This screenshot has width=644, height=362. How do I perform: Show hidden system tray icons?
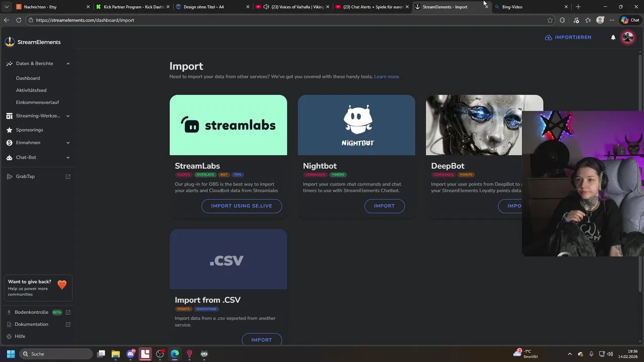point(570,354)
